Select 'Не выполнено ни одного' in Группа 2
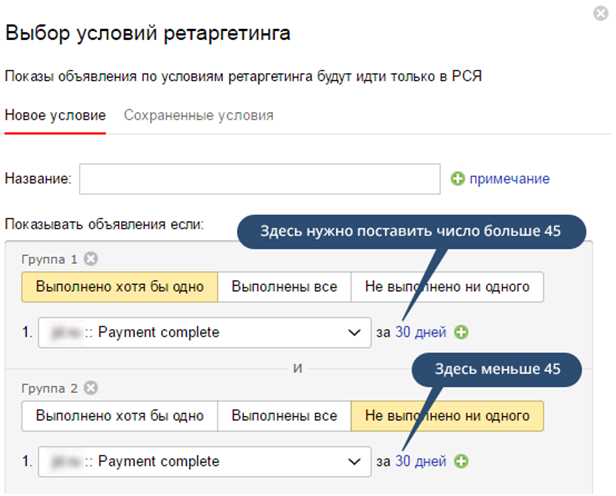Screen dimensions: 616x496 click(x=446, y=416)
